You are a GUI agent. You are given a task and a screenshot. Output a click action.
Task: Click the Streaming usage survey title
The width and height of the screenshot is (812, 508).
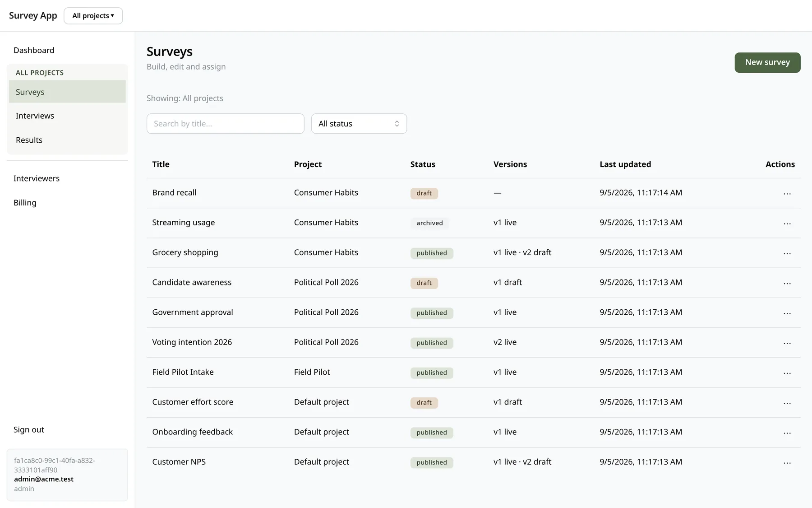click(x=184, y=223)
